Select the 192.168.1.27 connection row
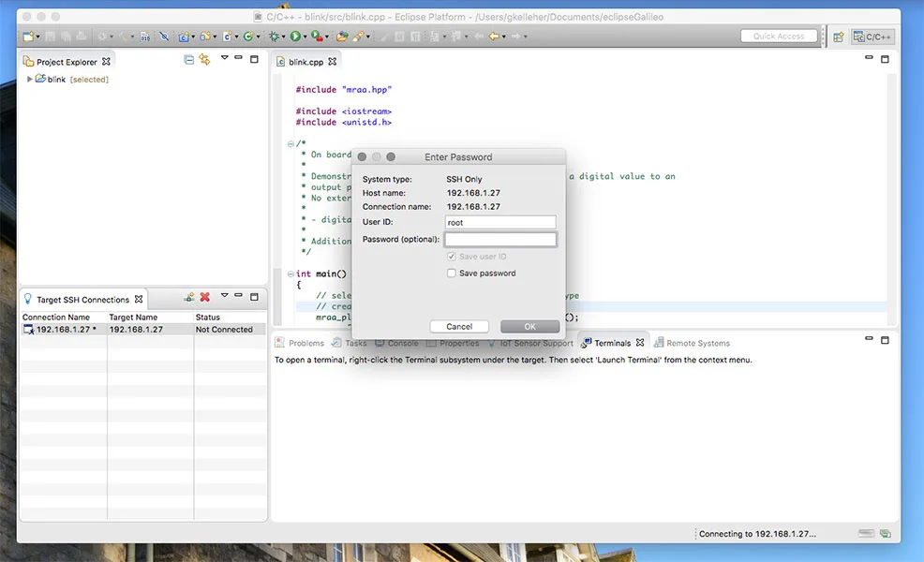924x562 pixels. 66,330
